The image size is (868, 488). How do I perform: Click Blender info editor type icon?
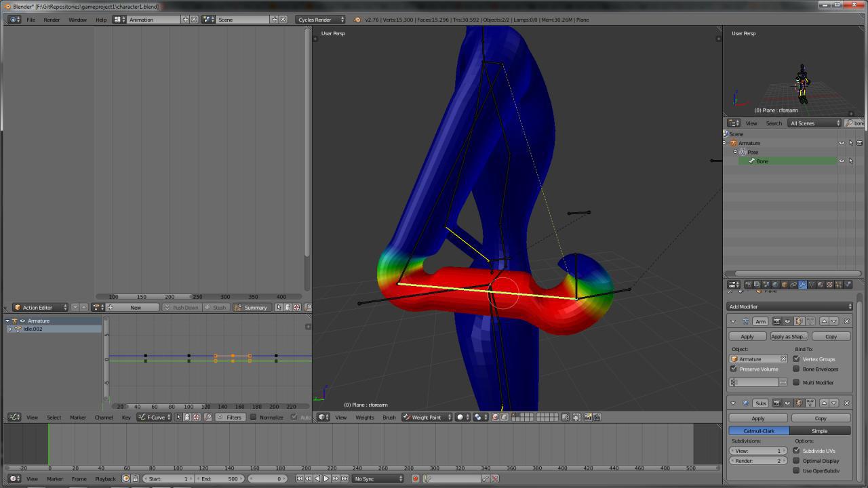click(14, 20)
